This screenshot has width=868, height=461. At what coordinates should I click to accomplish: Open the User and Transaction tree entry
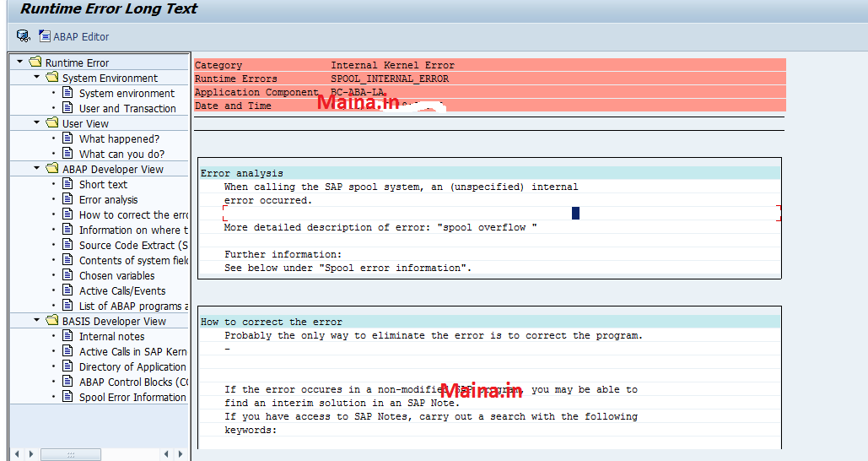pos(127,109)
